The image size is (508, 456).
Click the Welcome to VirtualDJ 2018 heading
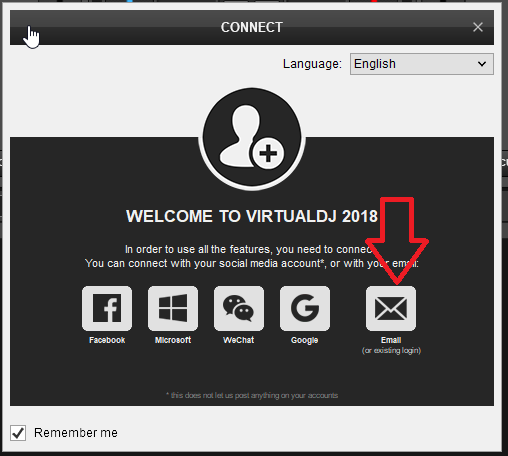click(x=252, y=216)
